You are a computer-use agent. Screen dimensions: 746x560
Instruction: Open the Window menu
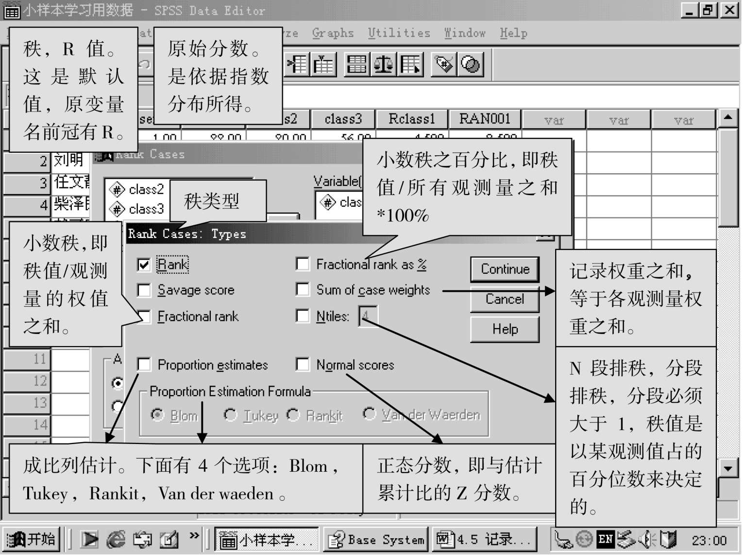465,33
